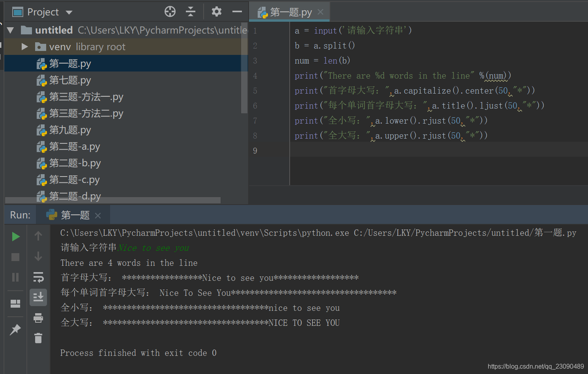
Task: Click 'Process finished with exit code 0' text
Action: point(139,353)
